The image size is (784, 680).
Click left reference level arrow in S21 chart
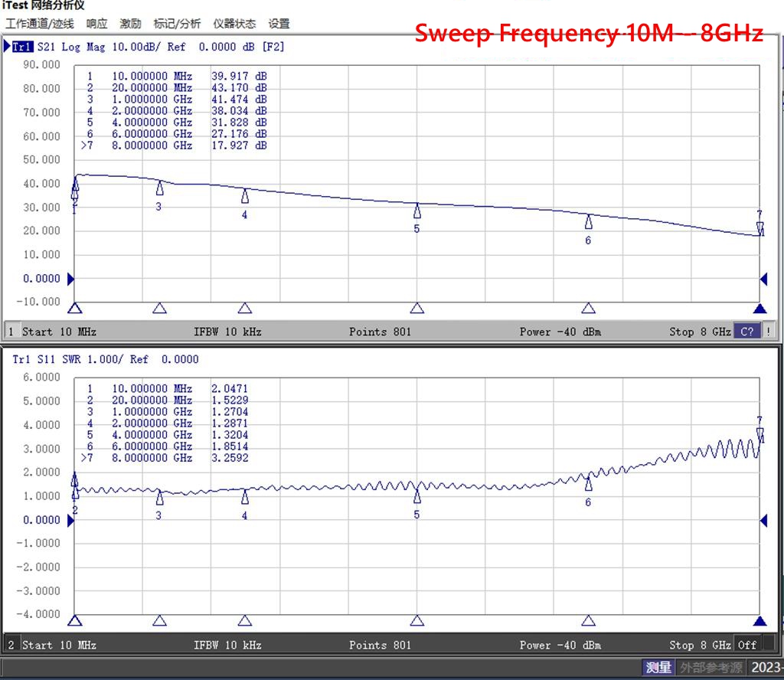click(71, 279)
